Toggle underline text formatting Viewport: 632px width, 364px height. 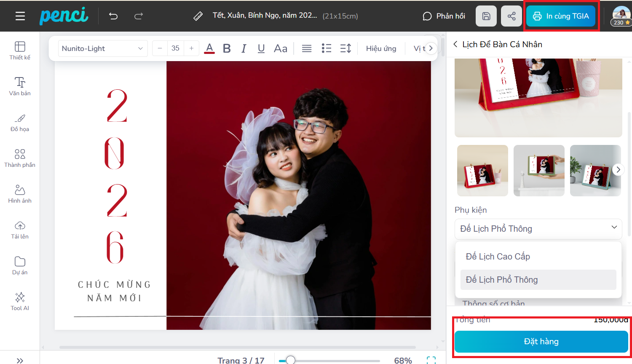pos(261,48)
